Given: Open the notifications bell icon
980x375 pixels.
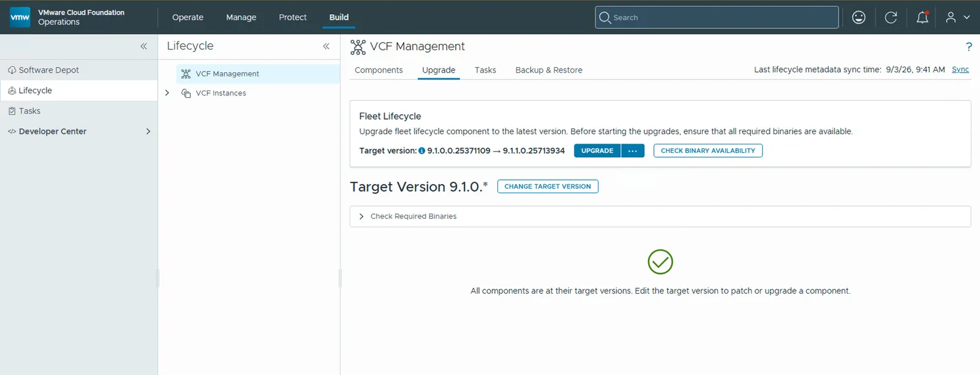Looking at the screenshot, I should (922, 17).
